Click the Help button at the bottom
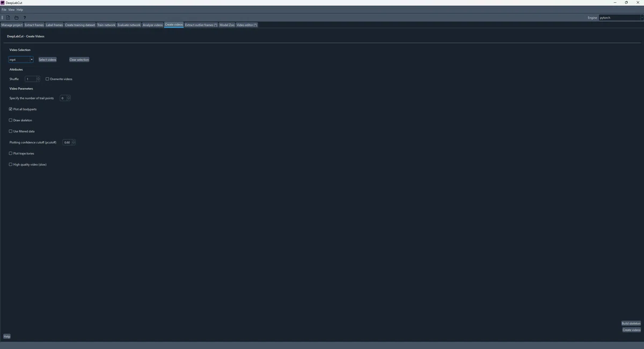This screenshot has width=644, height=349. [x=7, y=336]
